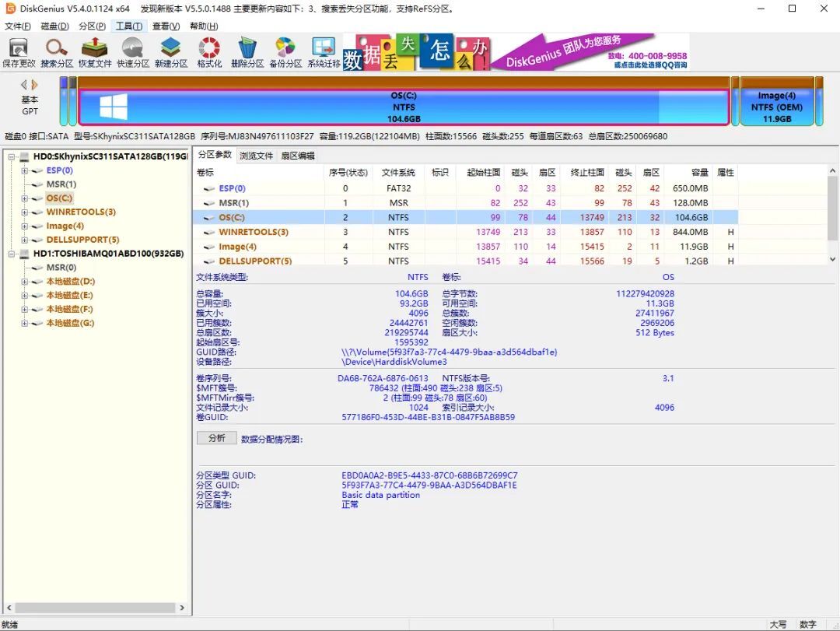Click partition table scrollbar down arrow

coord(832,259)
